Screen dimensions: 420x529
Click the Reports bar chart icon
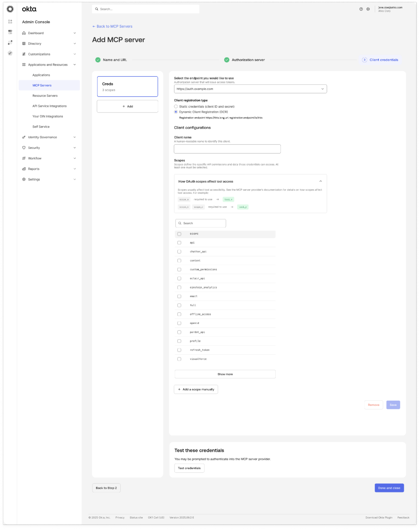tap(24, 169)
